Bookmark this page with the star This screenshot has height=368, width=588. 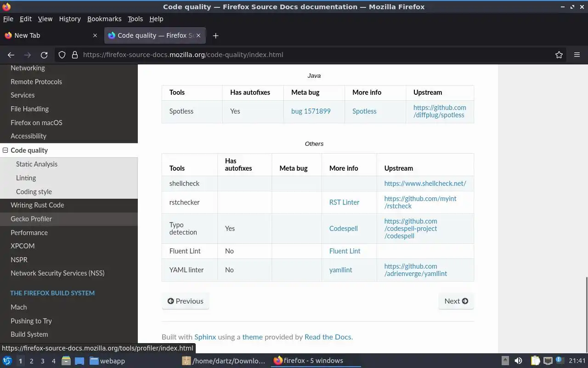point(559,55)
